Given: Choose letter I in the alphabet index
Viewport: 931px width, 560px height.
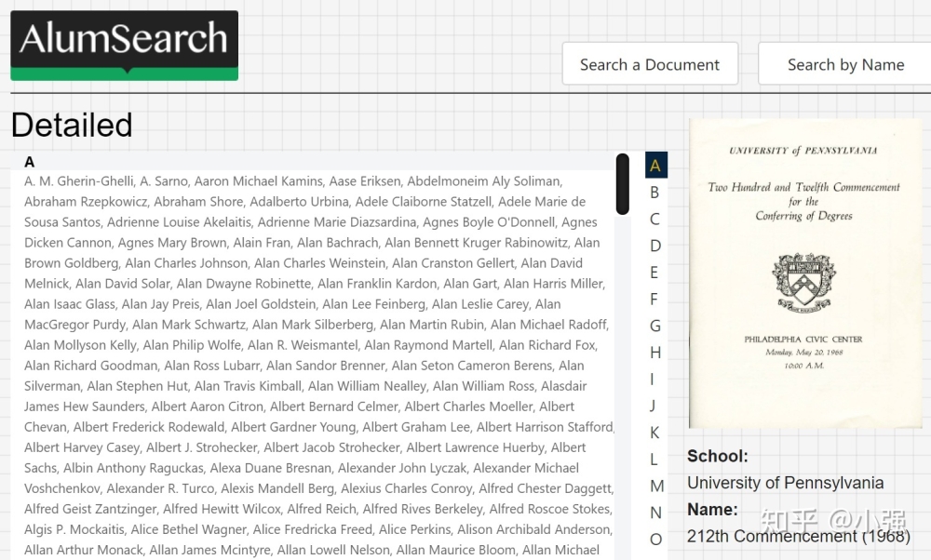Looking at the screenshot, I should click(652, 379).
